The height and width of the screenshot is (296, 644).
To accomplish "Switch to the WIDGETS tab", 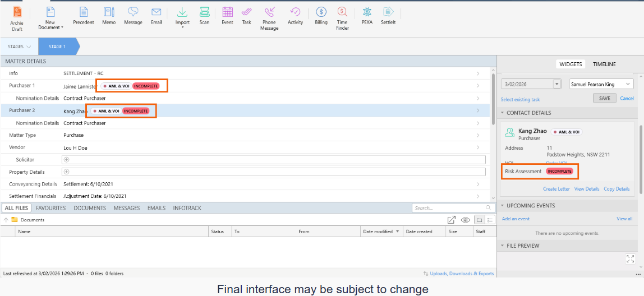I will 571,64.
